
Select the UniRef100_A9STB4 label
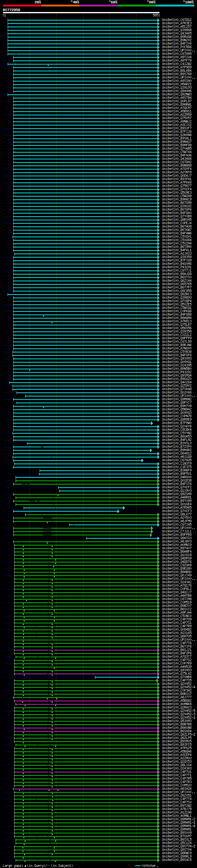(x=176, y=98)
